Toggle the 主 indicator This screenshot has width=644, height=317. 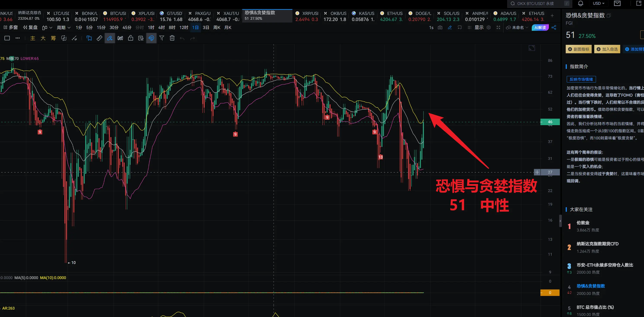pos(32,38)
